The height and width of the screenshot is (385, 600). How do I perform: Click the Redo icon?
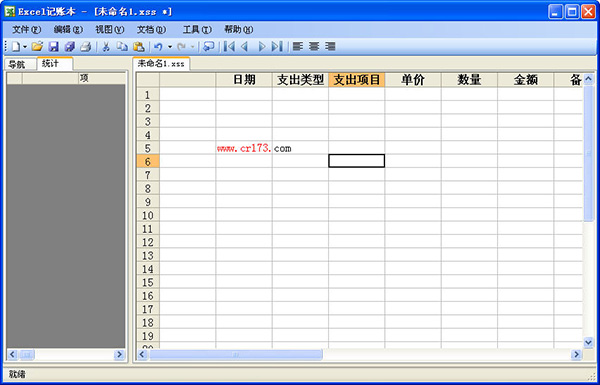(x=181, y=47)
